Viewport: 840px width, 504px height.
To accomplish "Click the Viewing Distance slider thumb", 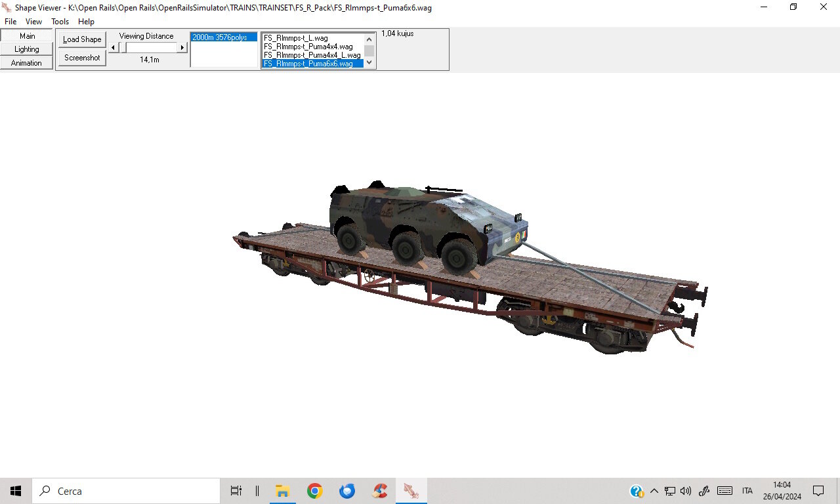I will (123, 48).
